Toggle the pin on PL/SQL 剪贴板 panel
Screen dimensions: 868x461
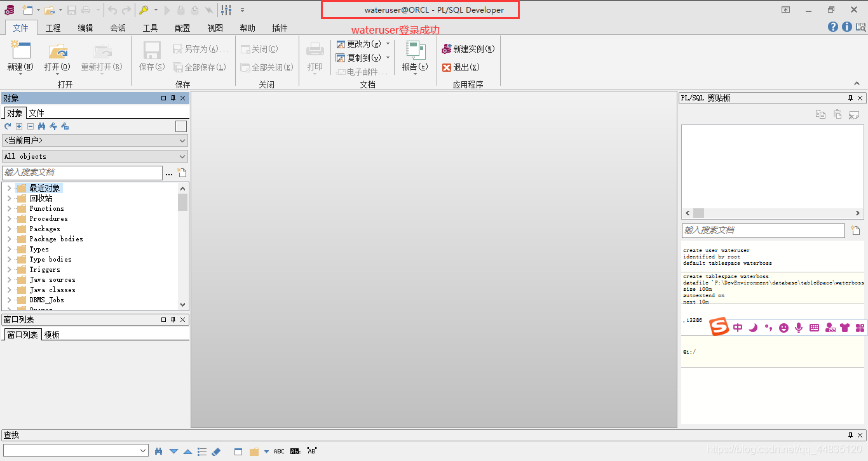(850, 98)
